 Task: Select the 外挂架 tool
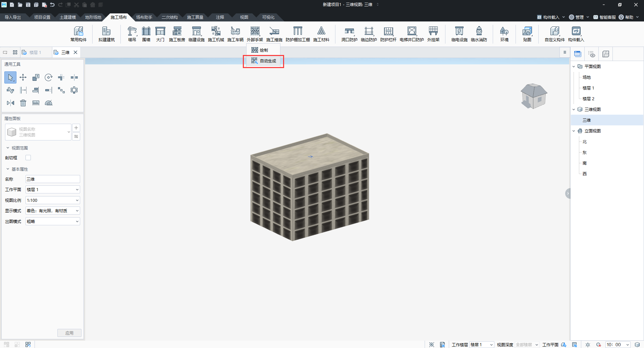coord(433,34)
